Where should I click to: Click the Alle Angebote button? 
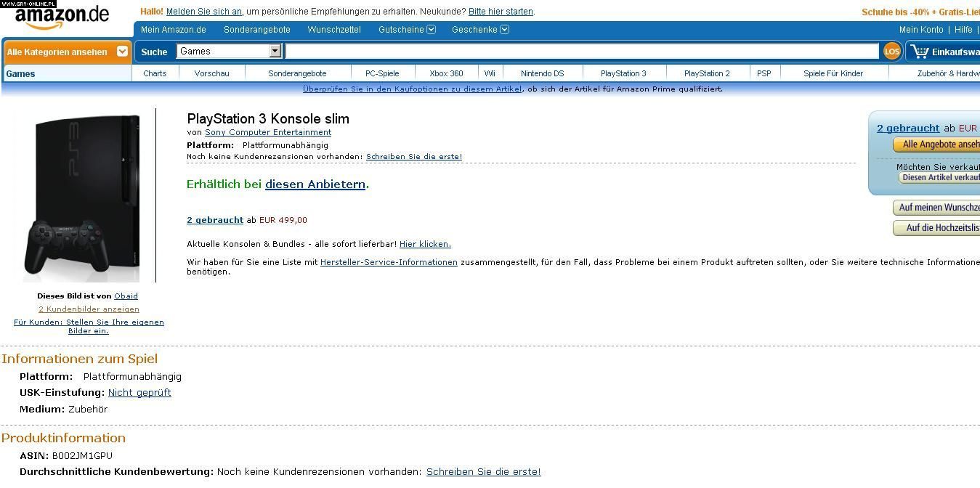(936, 145)
